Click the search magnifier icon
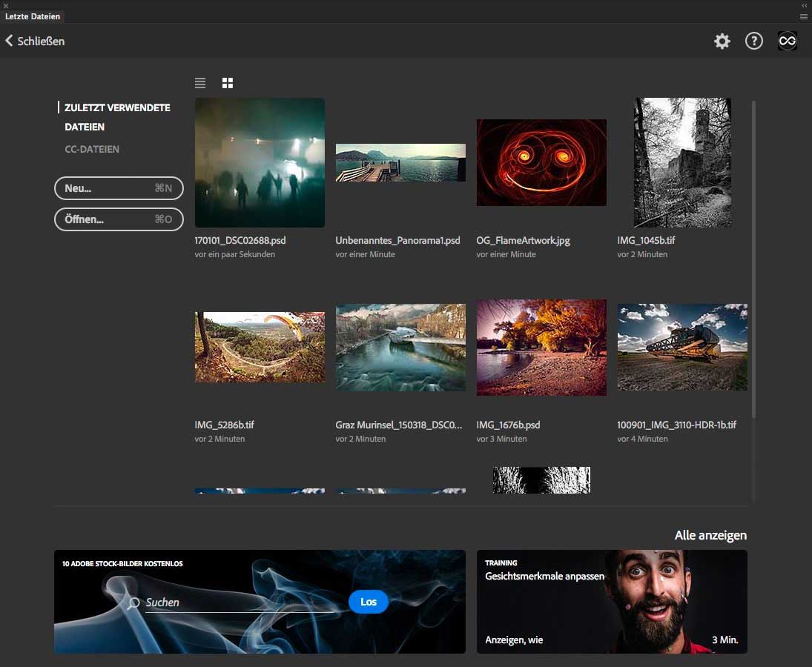 [133, 603]
